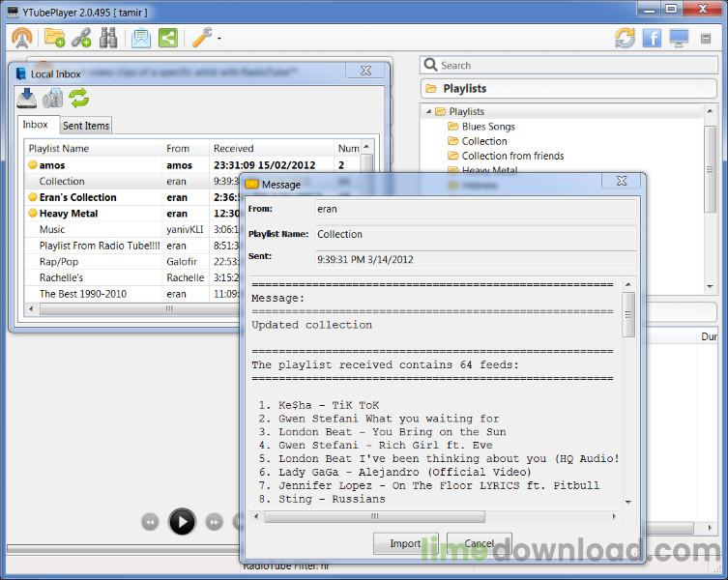Click the fast forward next button
Viewport: 728px width, 580px height.
214,522
